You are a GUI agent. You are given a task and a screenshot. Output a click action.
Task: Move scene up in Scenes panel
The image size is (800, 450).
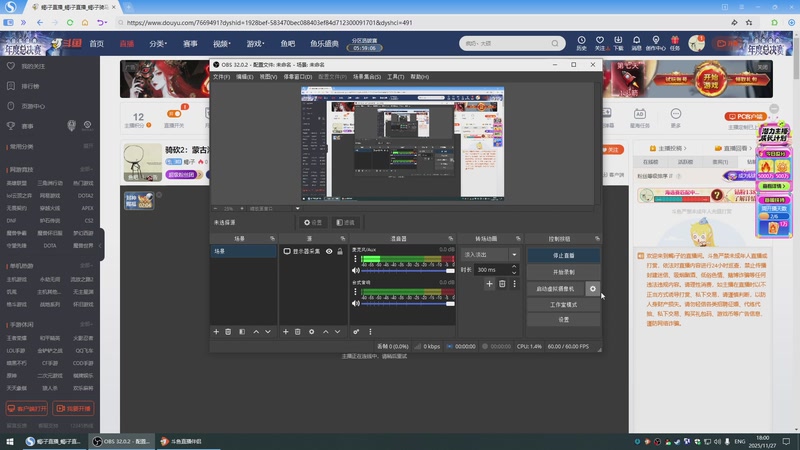(256, 332)
